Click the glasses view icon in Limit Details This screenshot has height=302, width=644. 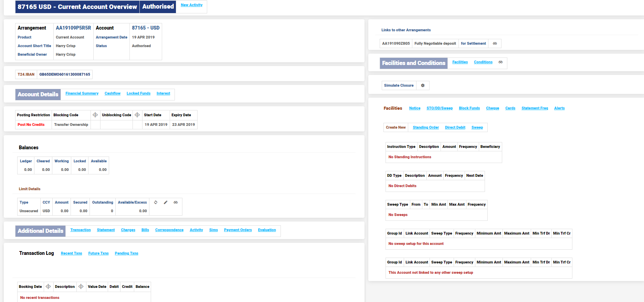coord(176,202)
